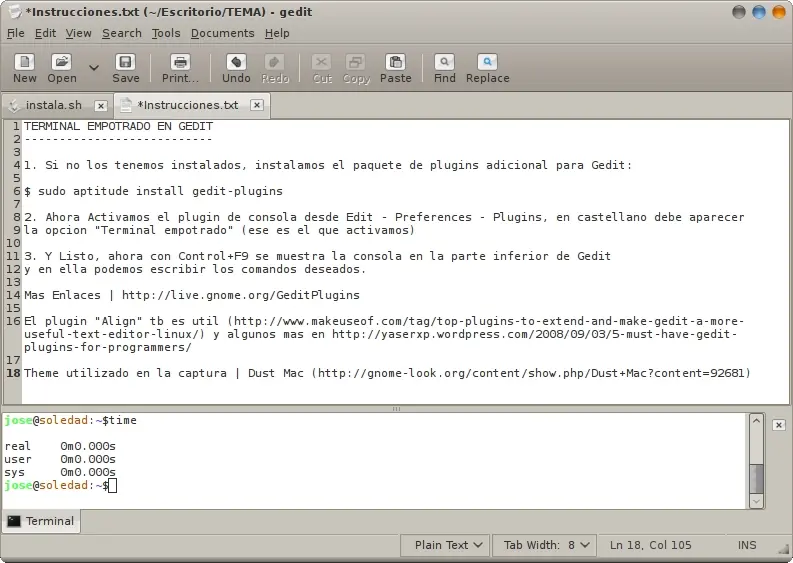The width and height of the screenshot is (793, 563).
Task: Expand recent files arrow next to Open
Action: tap(94, 67)
